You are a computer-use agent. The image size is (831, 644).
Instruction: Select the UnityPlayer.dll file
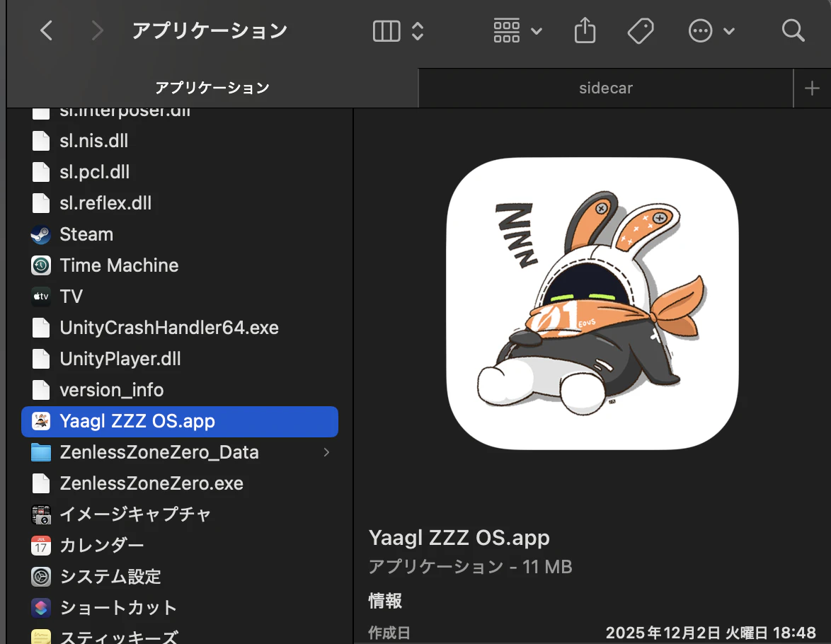[120, 359]
